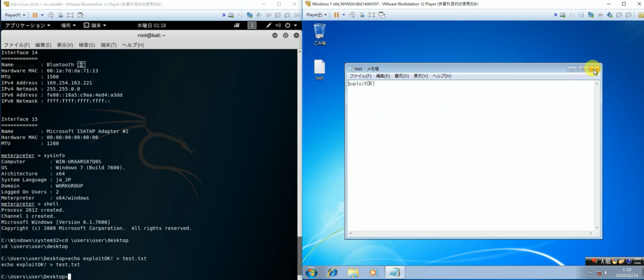644x280 pixels.
Task: Open ファイル(F) menu in the Kali terminal
Action: coord(16,45)
